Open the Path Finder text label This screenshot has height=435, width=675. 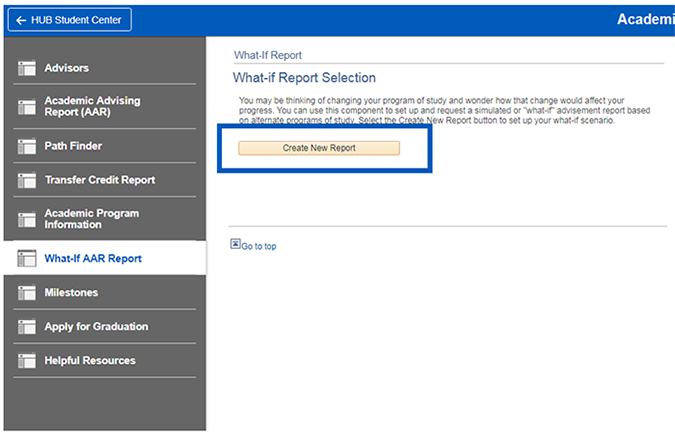[x=73, y=146]
